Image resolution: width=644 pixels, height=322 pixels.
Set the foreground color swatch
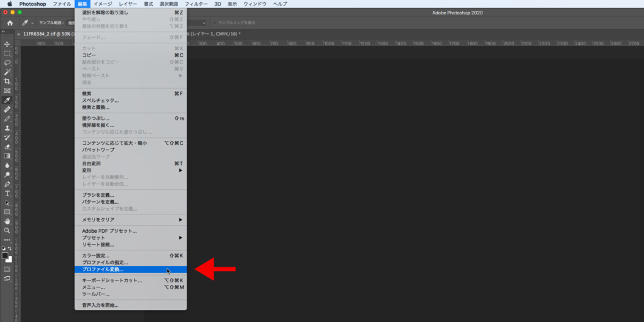pos(5,256)
